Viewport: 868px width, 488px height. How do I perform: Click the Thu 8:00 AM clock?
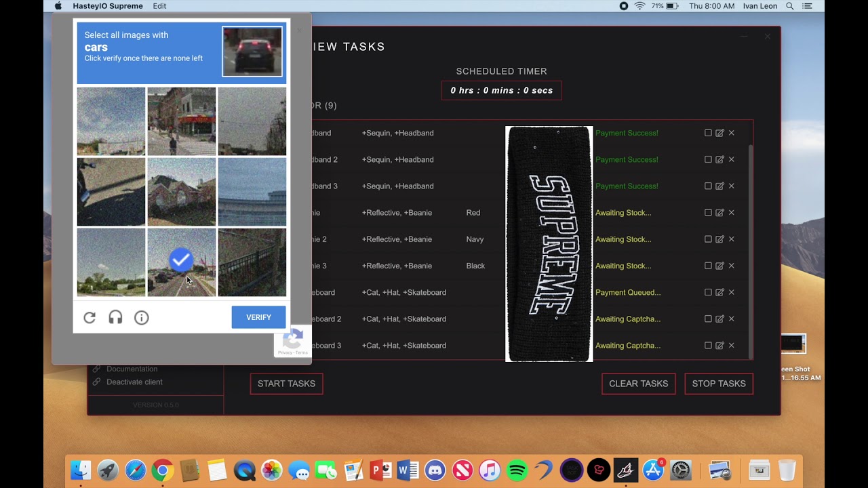click(711, 6)
